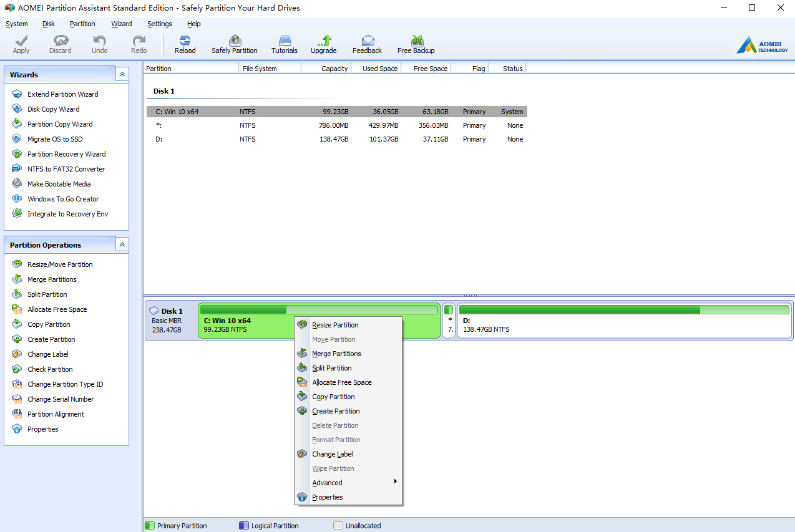Start the Extend Partition Wizard
This screenshot has width=795, height=532.
62,94
